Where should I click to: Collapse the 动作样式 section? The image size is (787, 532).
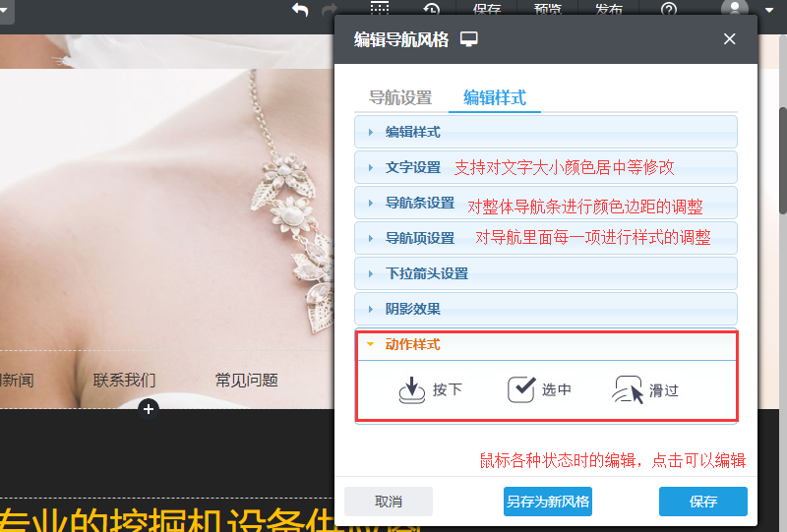tap(412, 344)
